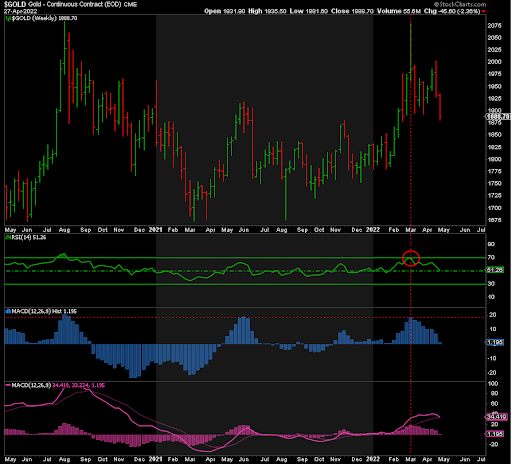This screenshot has height=464, width=512.
Task: Click the 1750 price axis label
Action: (x=494, y=184)
